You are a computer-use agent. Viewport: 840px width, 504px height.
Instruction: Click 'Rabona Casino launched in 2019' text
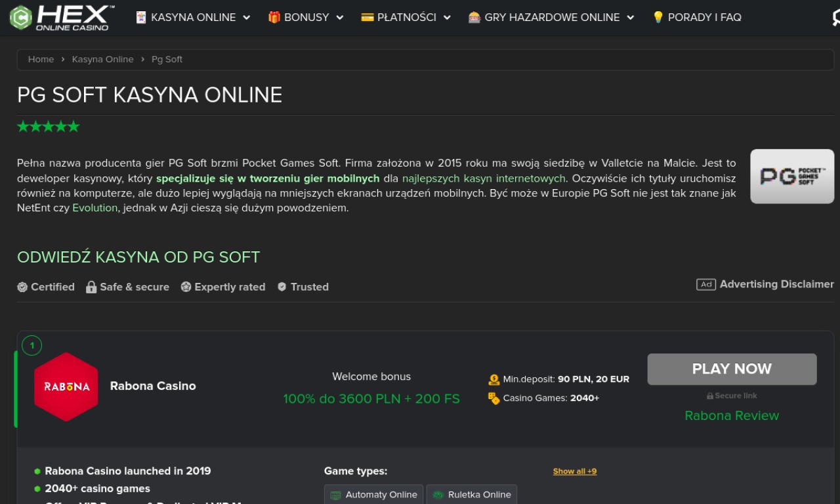click(128, 471)
